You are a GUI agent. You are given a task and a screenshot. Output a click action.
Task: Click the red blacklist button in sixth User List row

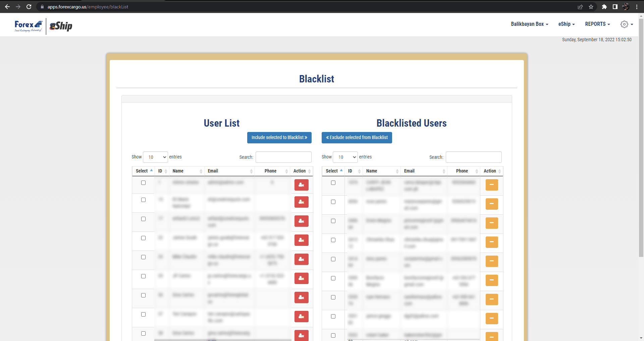coord(301,278)
